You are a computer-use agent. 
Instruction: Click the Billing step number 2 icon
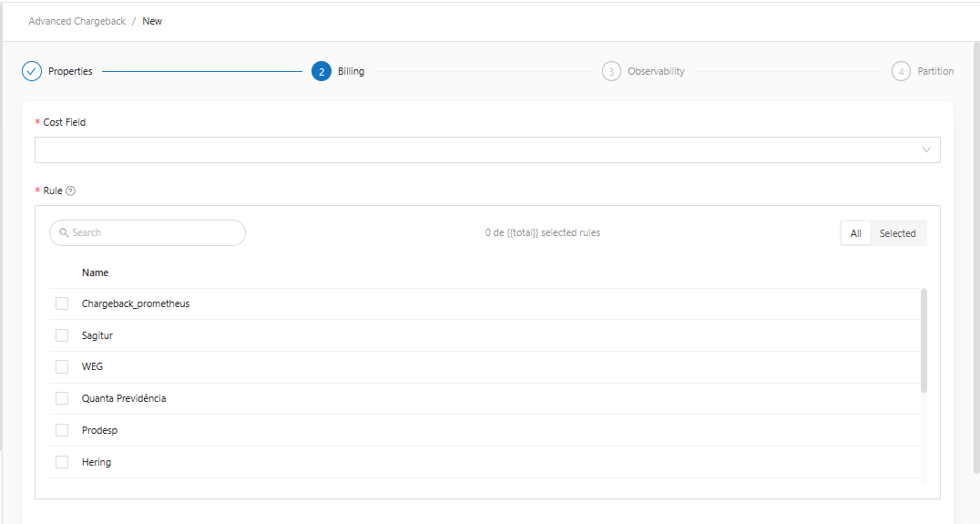321,71
